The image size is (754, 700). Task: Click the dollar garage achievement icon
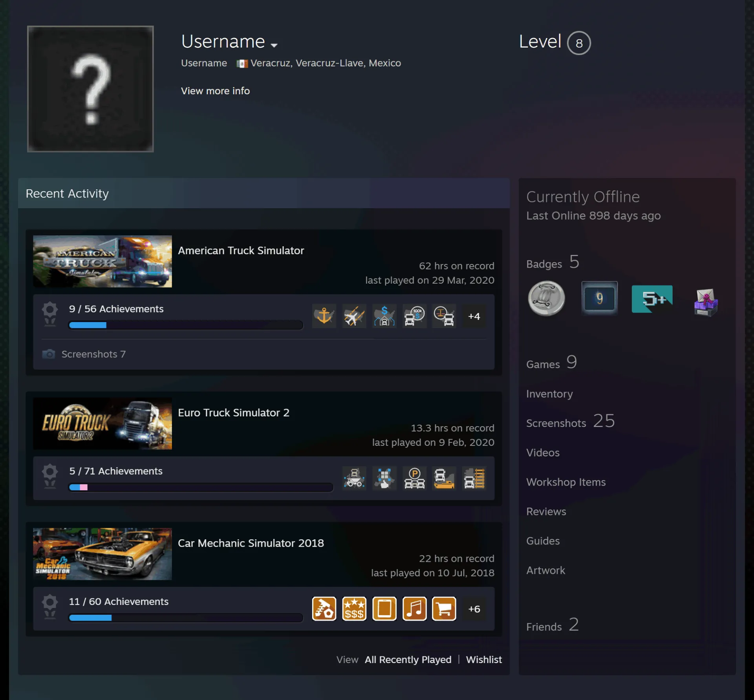(384, 316)
